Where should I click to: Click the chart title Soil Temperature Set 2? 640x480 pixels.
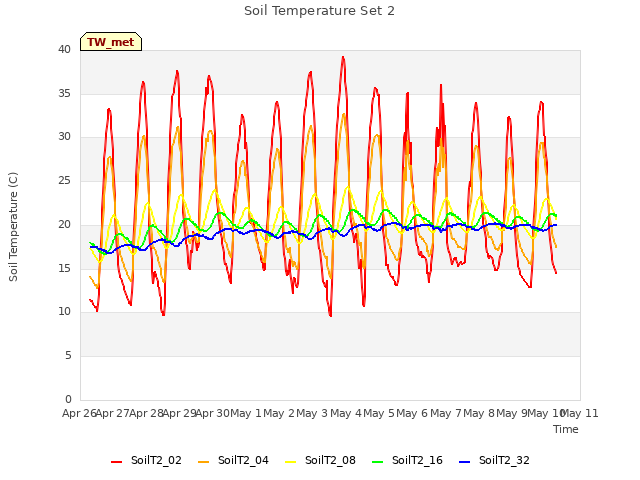click(x=320, y=11)
